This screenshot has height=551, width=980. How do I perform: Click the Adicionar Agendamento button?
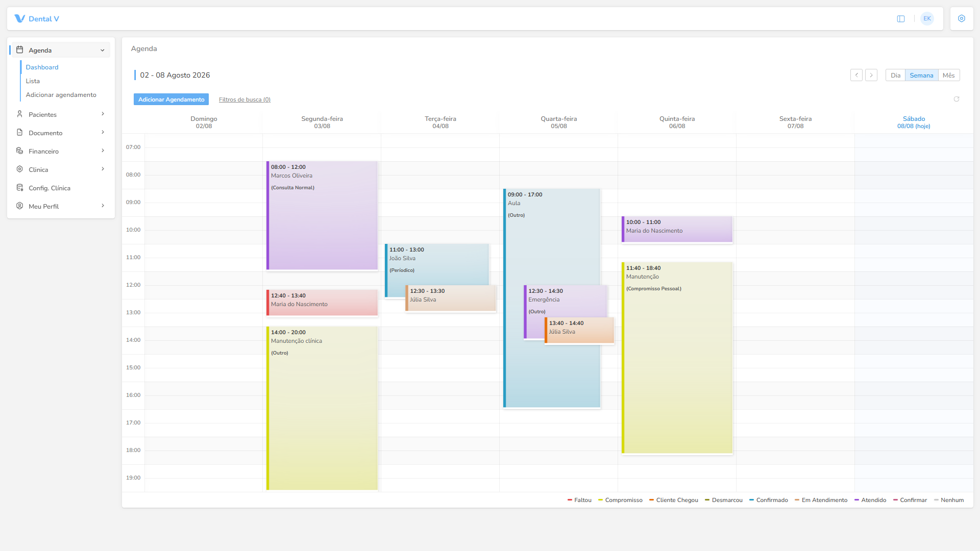171,99
